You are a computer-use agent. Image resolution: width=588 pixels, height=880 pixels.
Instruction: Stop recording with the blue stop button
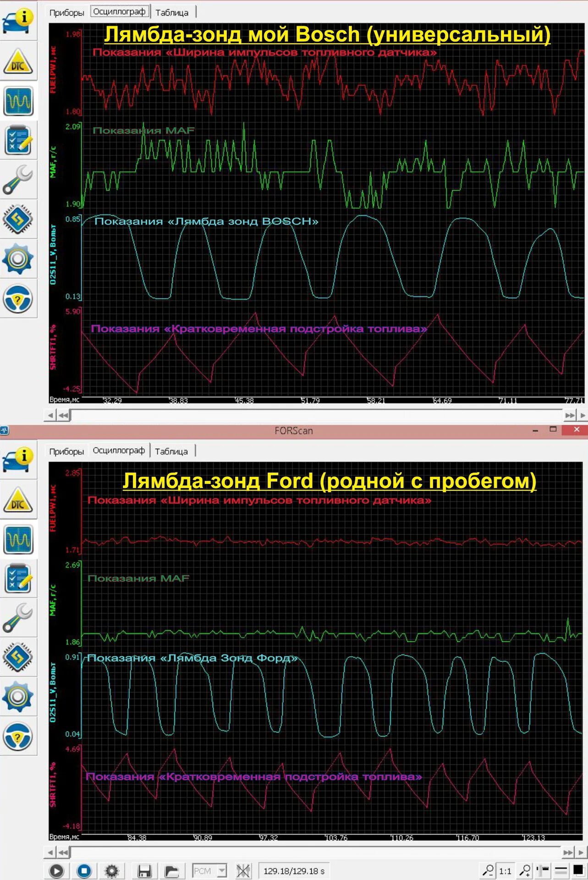pyautogui.click(x=84, y=870)
